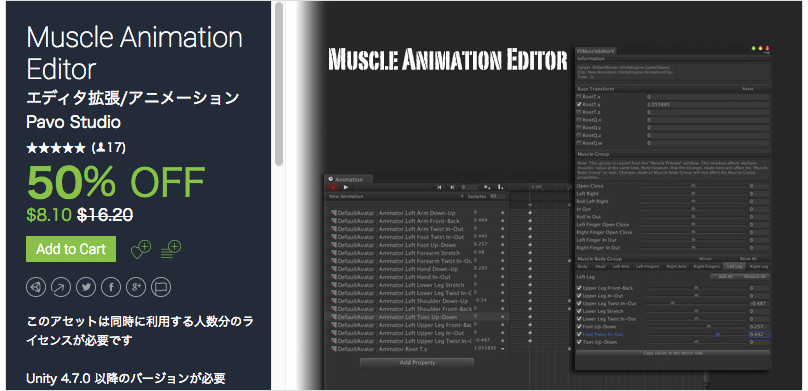Open the エディタ拡張/アニメーション category link
Screen dimensions: 808x391
click(x=133, y=98)
